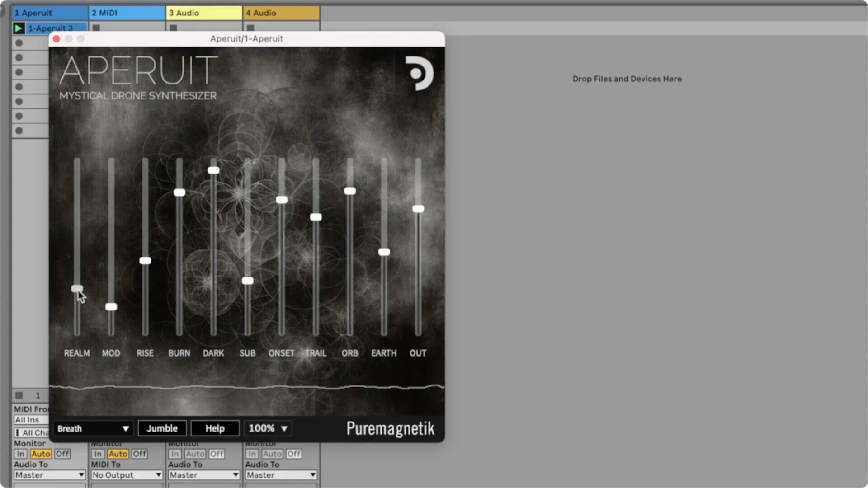Click the waveform display line in Aperuit
Viewport: 868px width, 488px height.
tap(247, 387)
